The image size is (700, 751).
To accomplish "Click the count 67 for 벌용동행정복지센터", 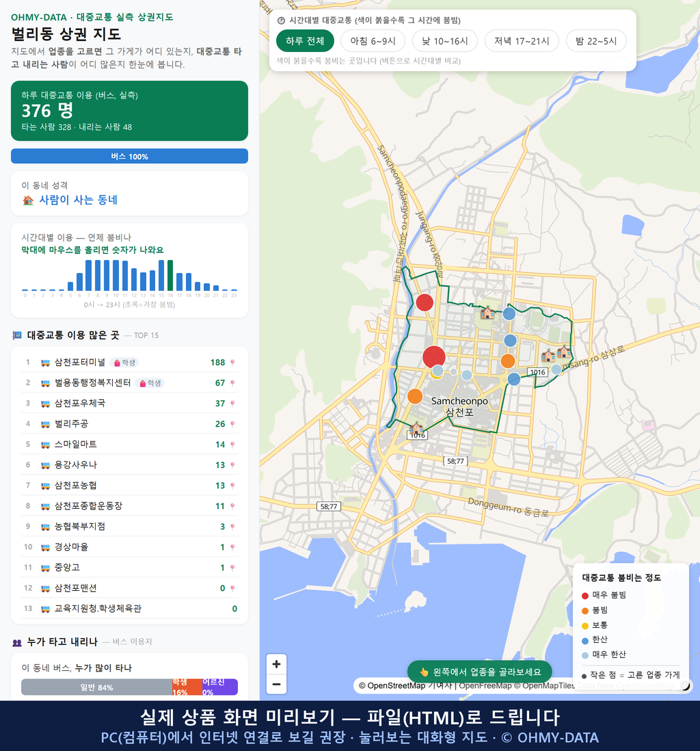I will (219, 383).
